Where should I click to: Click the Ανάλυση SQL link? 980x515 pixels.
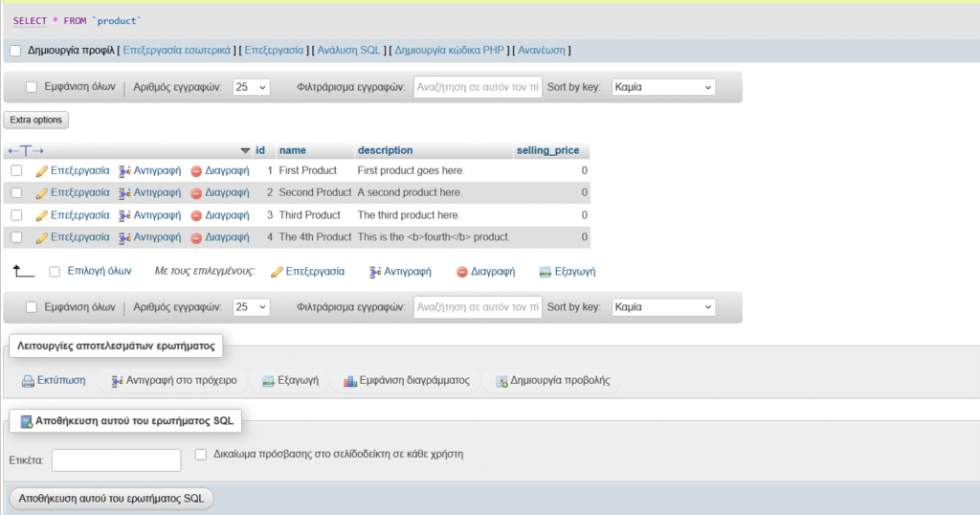(348, 50)
